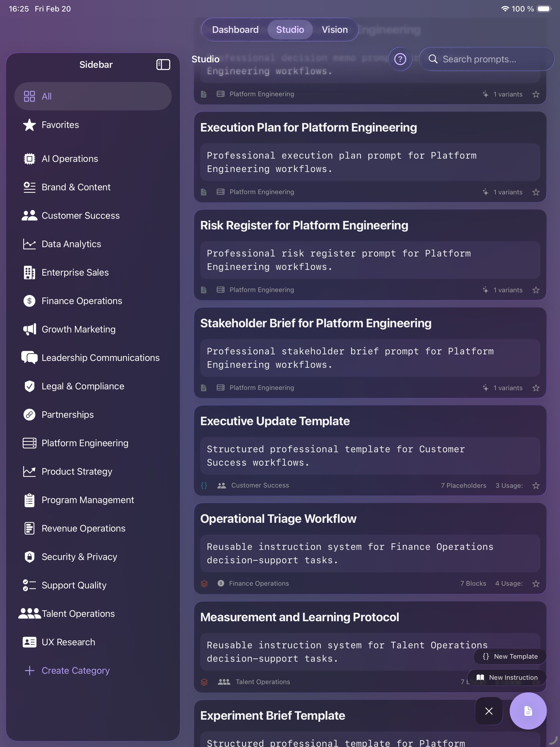The image size is (560, 747).
Task: Choose New Instruction from the create menu
Action: tap(507, 678)
